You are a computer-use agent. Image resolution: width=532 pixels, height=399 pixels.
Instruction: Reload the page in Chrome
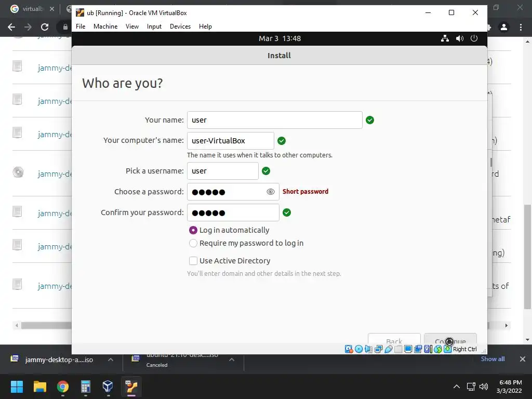click(45, 27)
